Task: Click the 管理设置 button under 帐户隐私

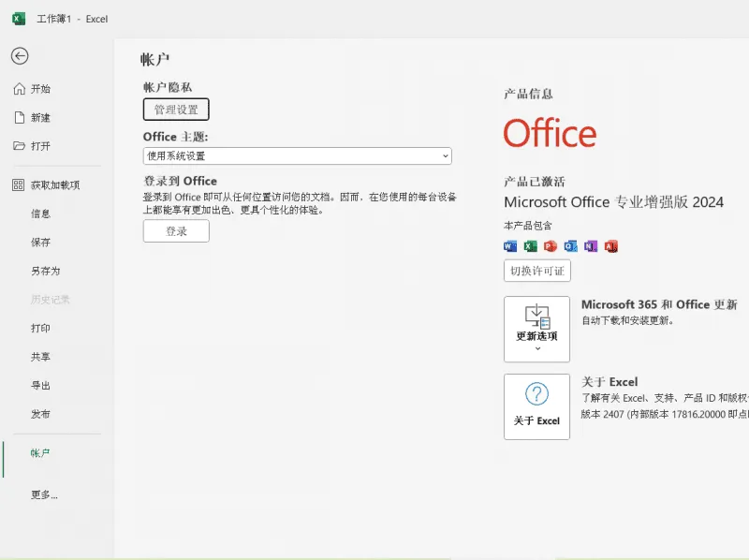Action: tap(175, 109)
